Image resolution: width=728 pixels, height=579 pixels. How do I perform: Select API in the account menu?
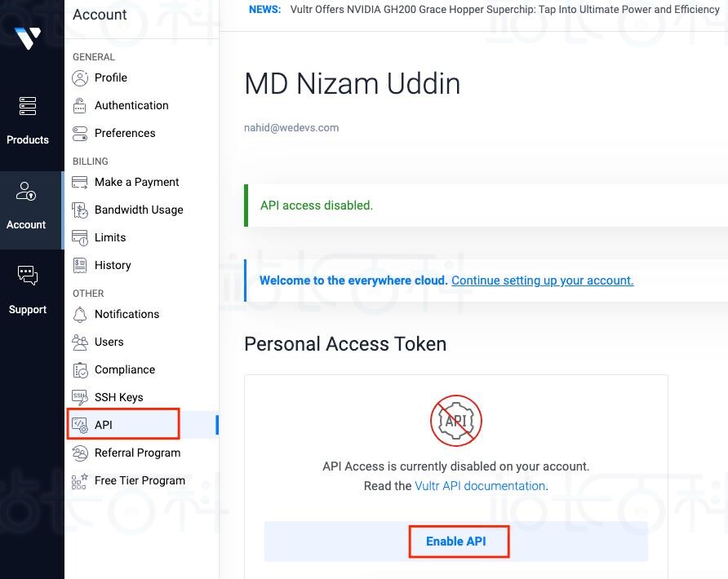[104, 425]
